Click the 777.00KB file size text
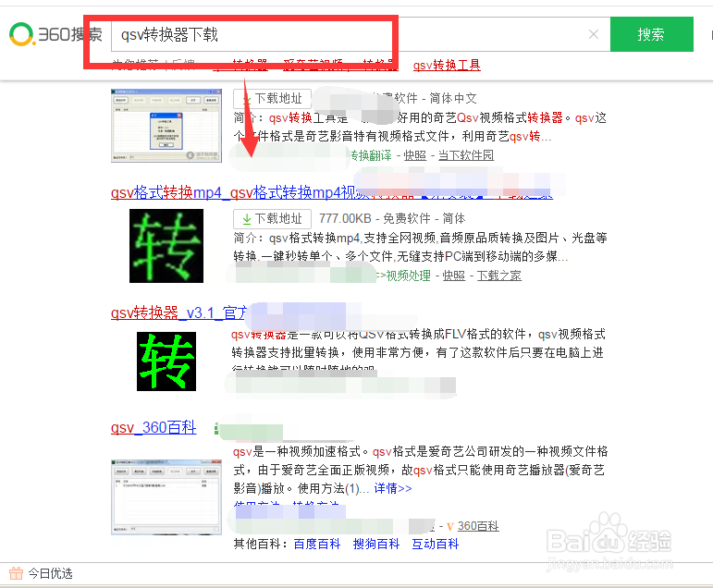This screenshot has width=713, height=588. (345, 219)
